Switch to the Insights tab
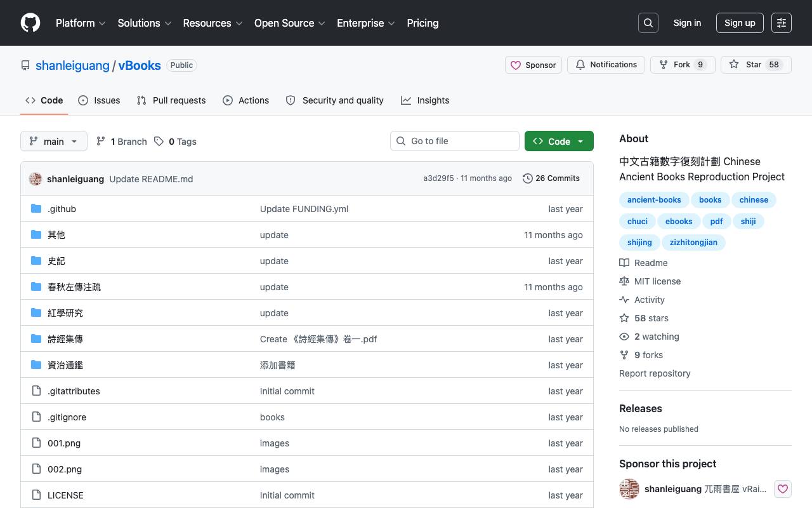 (425, 100)
